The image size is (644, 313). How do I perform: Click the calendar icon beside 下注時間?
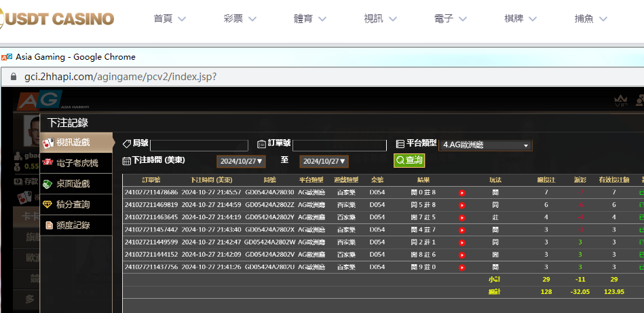pos(126,161)
